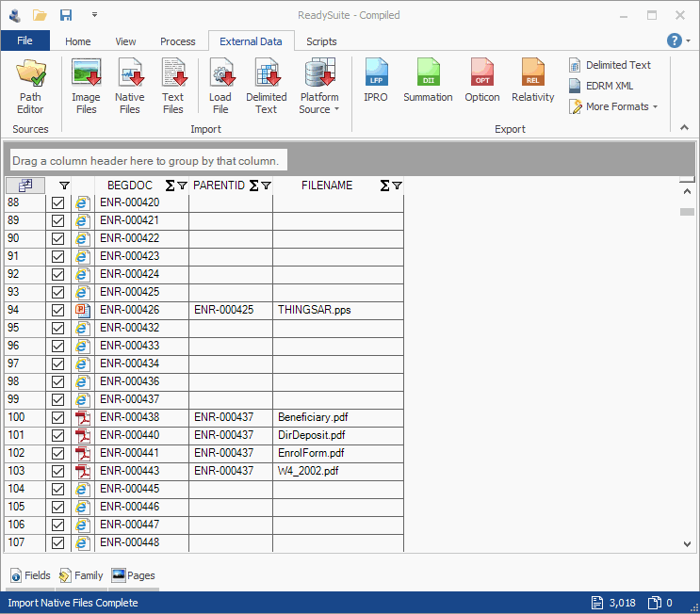Export to Summation format
This screenshot has height=614, width=700.
(428, 81)
